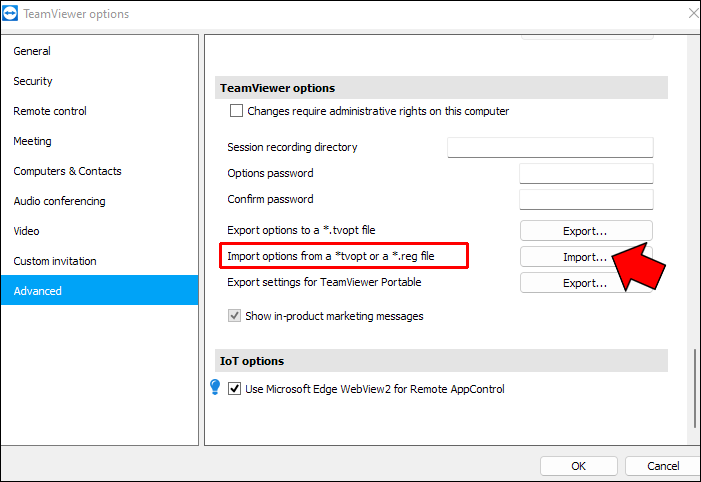The height and width of the screenshot is (482, 701).
Task: Export settings for TeamViewer Portable
Action: (585, 283)
